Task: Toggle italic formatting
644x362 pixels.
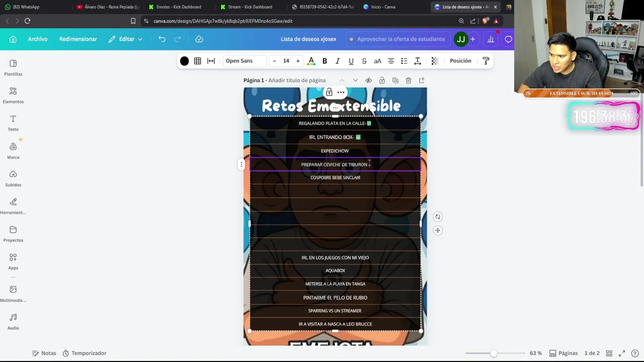Action: click(x=338, y=61)
